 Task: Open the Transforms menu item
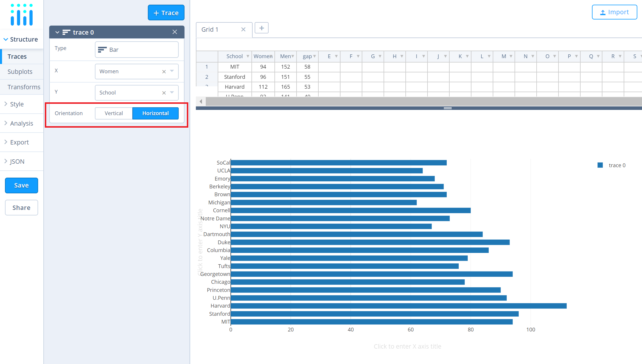tap(22, 87)
